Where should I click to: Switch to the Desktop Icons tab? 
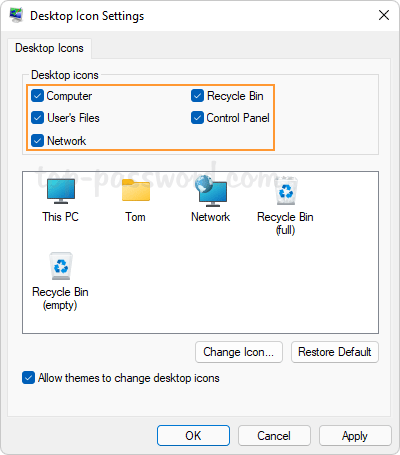pyautogui.click(x=49, y=48)
